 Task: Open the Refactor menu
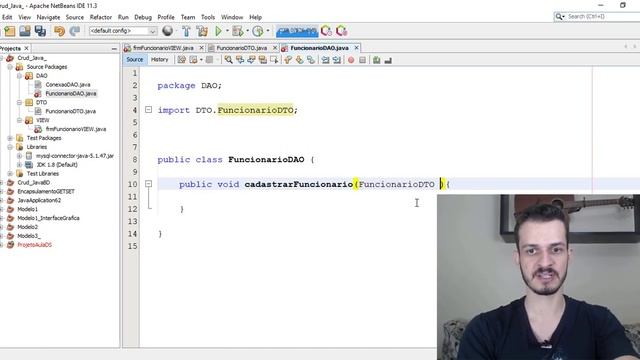[101, 17]
